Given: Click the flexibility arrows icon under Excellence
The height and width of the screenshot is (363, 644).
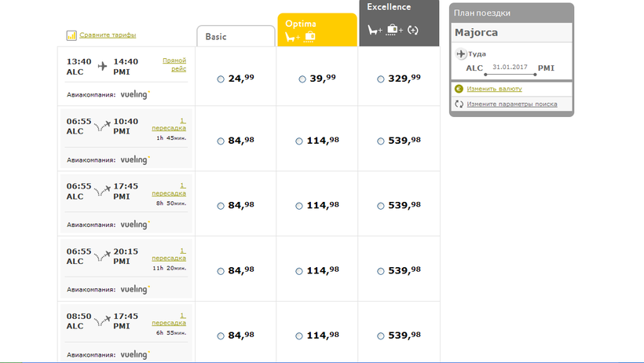Looking at the screenshot, I should (x=413, y=30).
